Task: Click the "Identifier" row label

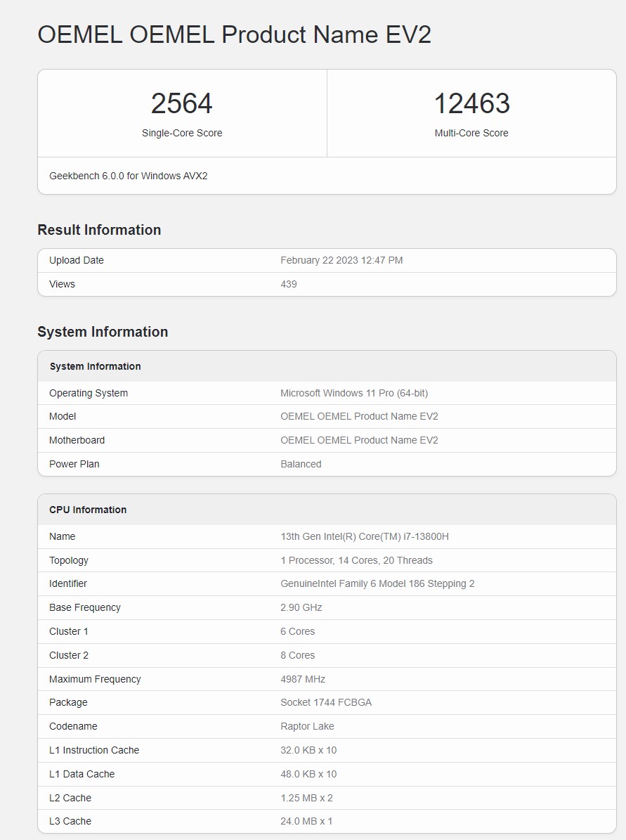Action: pos(68,583)
